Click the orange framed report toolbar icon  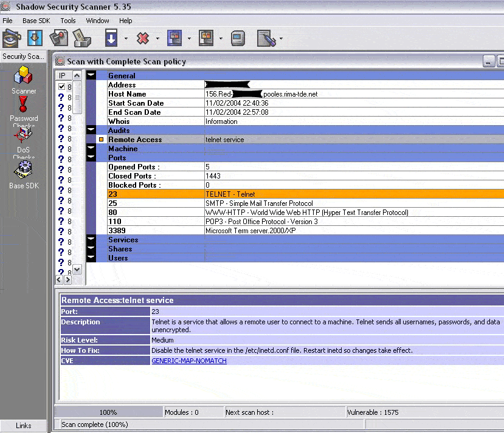coord(206,38)
